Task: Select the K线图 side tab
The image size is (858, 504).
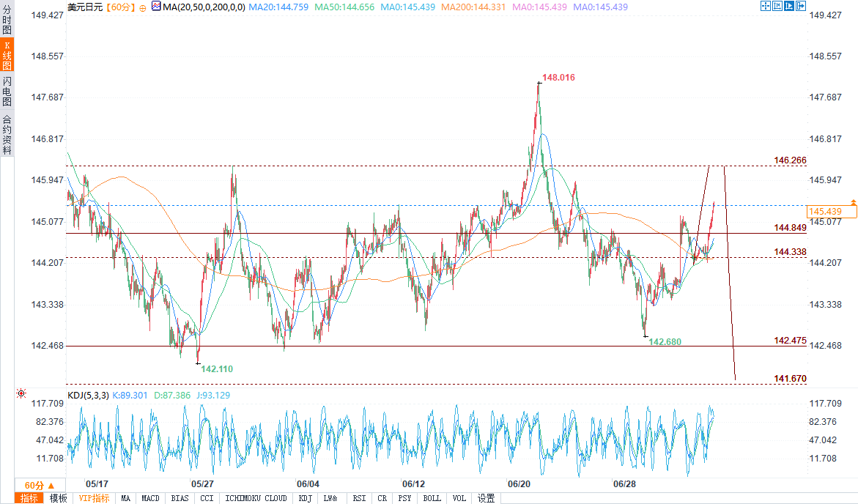Action: [7, 55]
